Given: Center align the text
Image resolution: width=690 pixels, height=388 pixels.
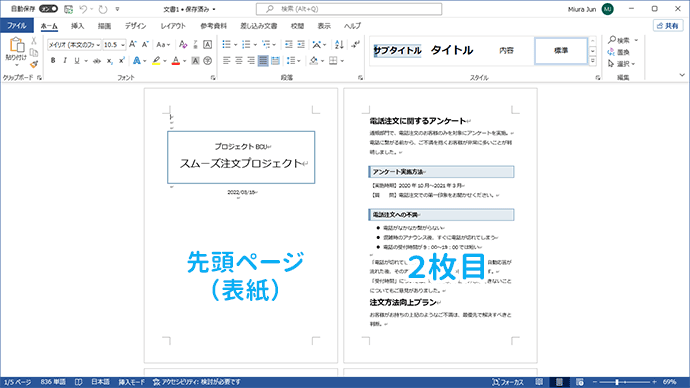Looking at the screenshot, I should [x=239, y=61].
